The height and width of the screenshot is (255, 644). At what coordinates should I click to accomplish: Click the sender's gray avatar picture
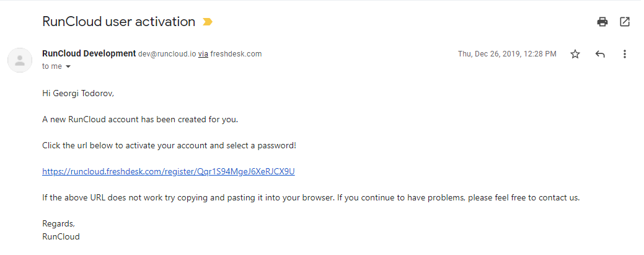click(20, 60)
